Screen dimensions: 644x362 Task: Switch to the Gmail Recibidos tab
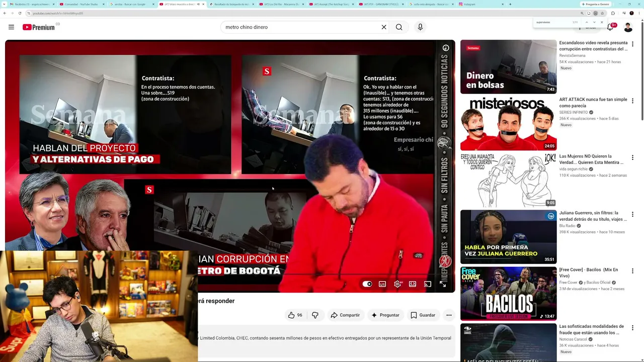[x=31, y=4]
